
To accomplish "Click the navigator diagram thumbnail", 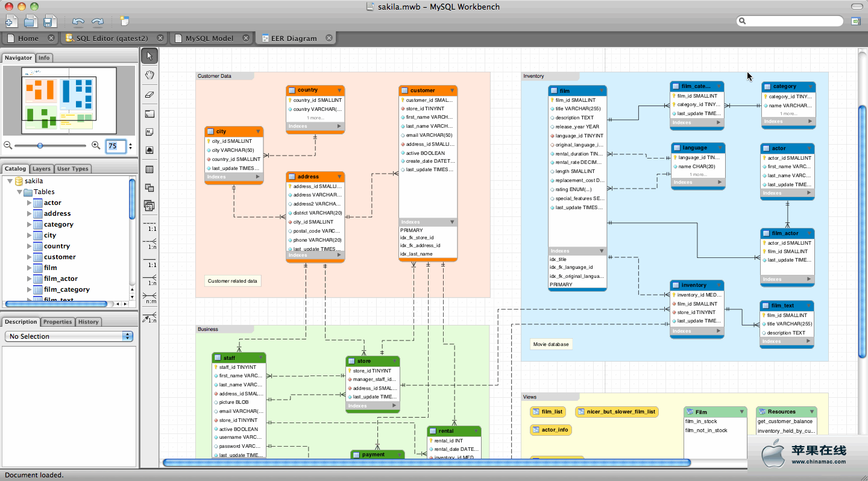I will point(69,101).
